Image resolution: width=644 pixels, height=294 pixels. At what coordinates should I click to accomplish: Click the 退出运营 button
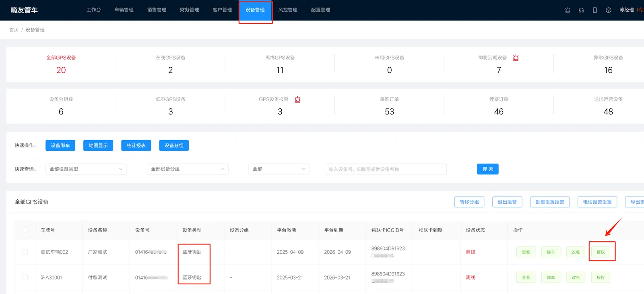(x=507, y=202)
